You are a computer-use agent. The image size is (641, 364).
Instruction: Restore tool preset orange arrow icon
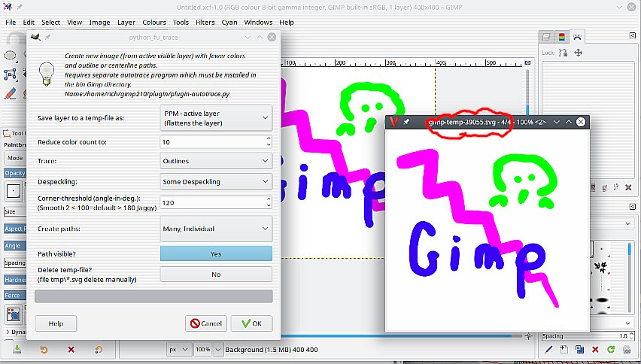pos(44,349)
